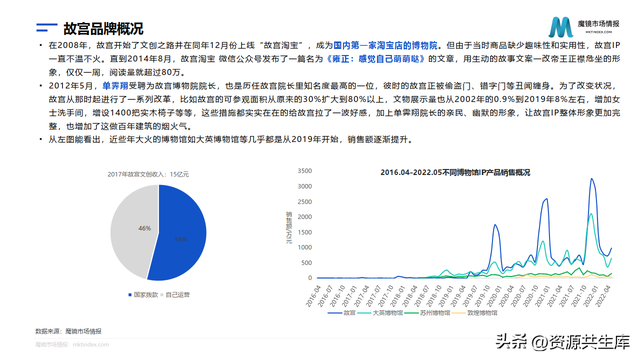Click the line chart title text
Viewport: 640px width, 360px height.
click(x=455, y=172)
